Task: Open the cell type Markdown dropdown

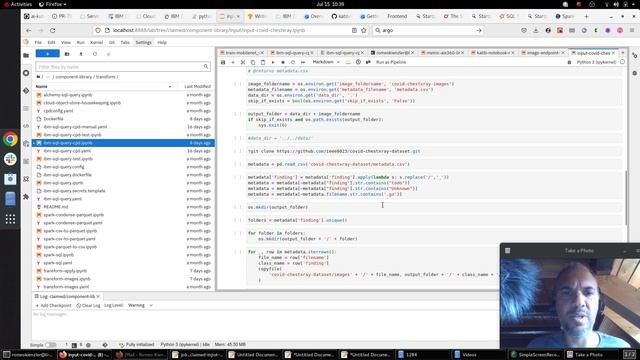Action: tap(326, 62)
